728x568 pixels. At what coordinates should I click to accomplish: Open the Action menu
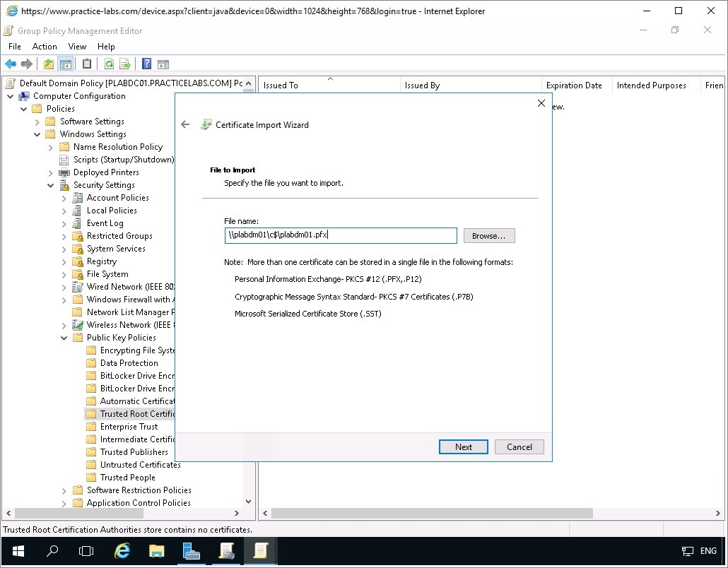coord(45,46)
